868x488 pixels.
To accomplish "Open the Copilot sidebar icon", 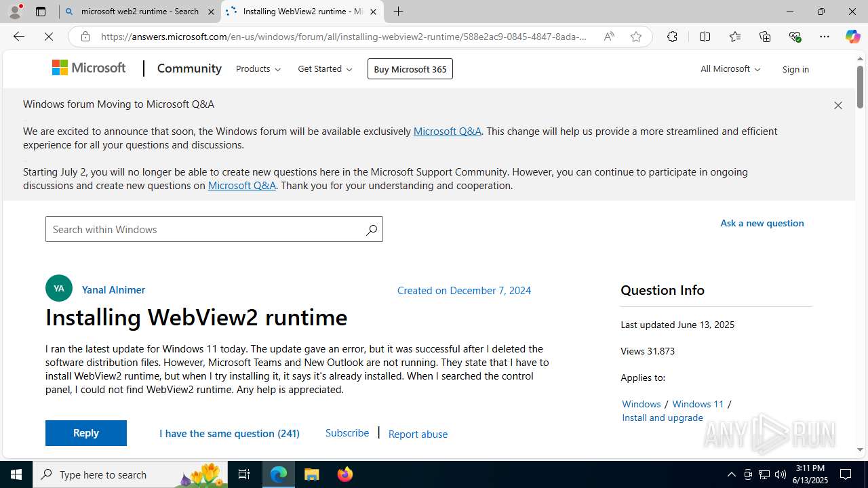I will click(x=852, y=37).
